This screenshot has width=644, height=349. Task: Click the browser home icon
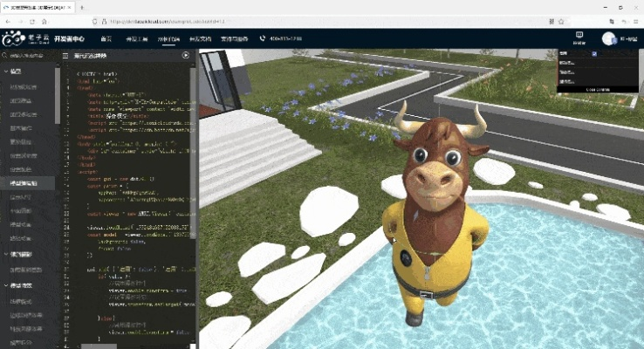pyautogui.click(x=44, y=21)
